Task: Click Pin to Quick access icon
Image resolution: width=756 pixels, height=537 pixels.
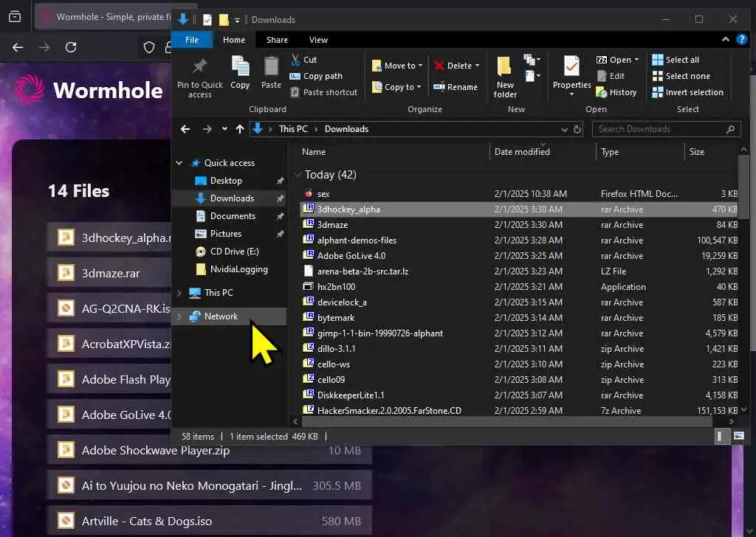Action: 199,66
